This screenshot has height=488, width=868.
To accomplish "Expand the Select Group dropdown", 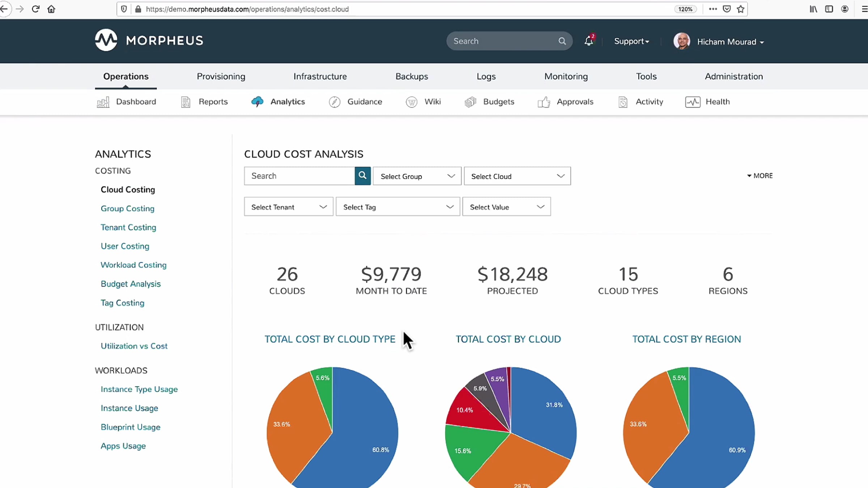I will [x=417, y=176].
